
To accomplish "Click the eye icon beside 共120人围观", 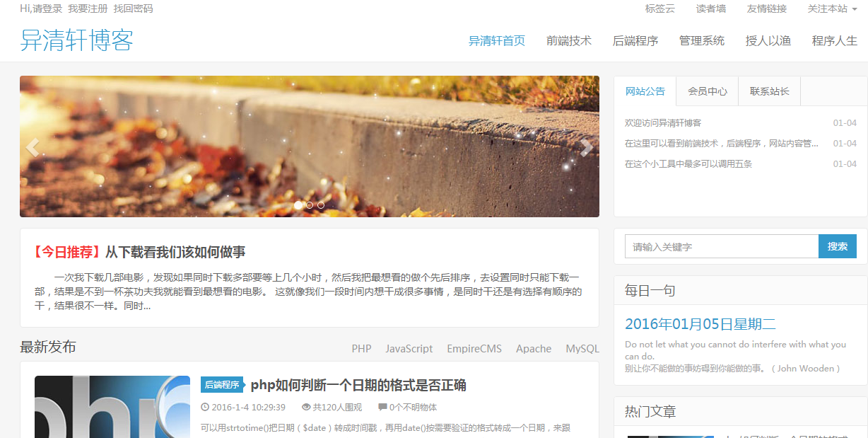I will point(306,408).
